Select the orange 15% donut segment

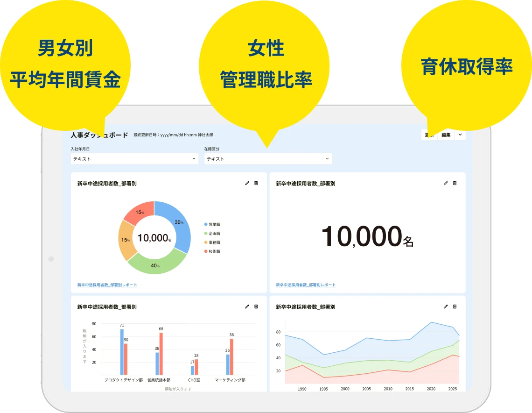pos(126,240)
